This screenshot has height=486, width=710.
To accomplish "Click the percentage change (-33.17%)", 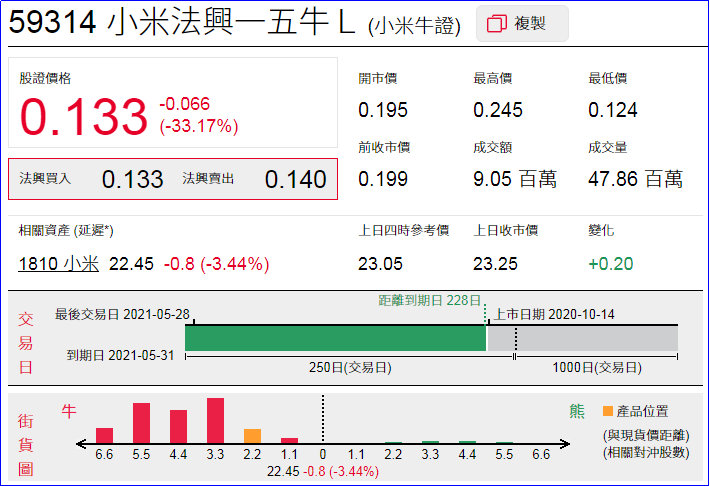I will point(198,126).
